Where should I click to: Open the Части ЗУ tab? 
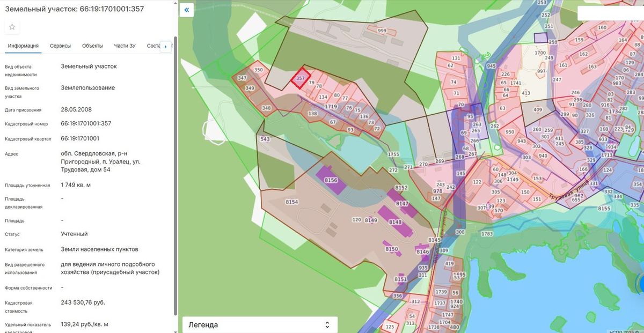tap(125, 46)
